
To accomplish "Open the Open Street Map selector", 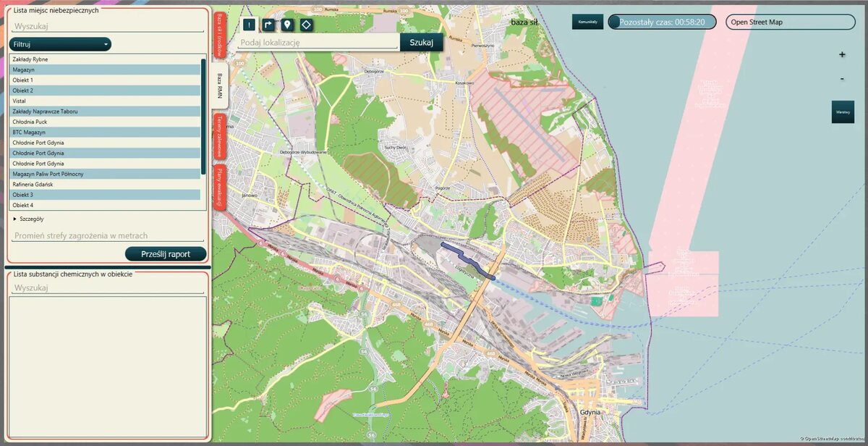I will tap(791, 22).
